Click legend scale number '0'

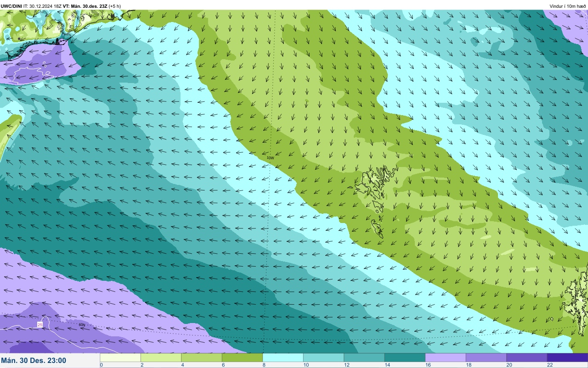point(101,365)
